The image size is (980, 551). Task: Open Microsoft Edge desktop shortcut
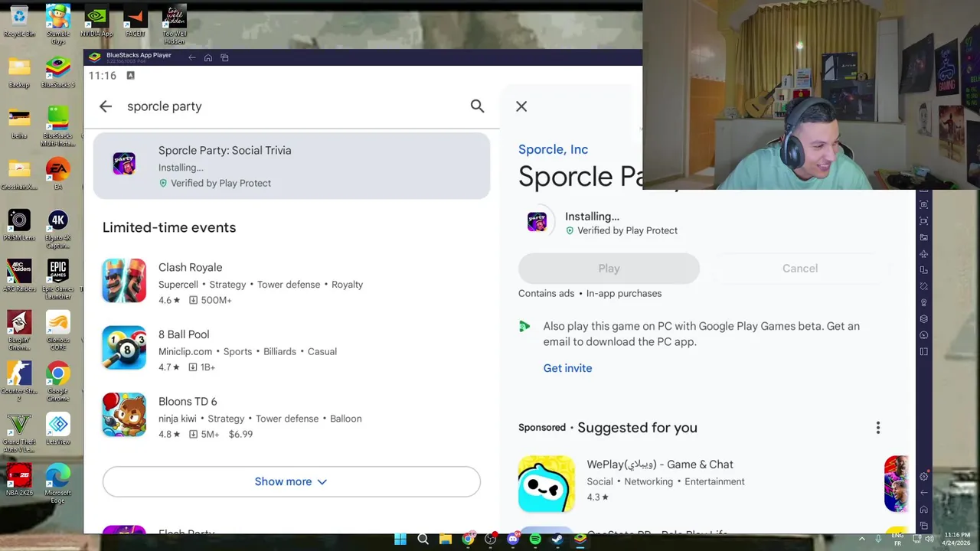point(58,483)
